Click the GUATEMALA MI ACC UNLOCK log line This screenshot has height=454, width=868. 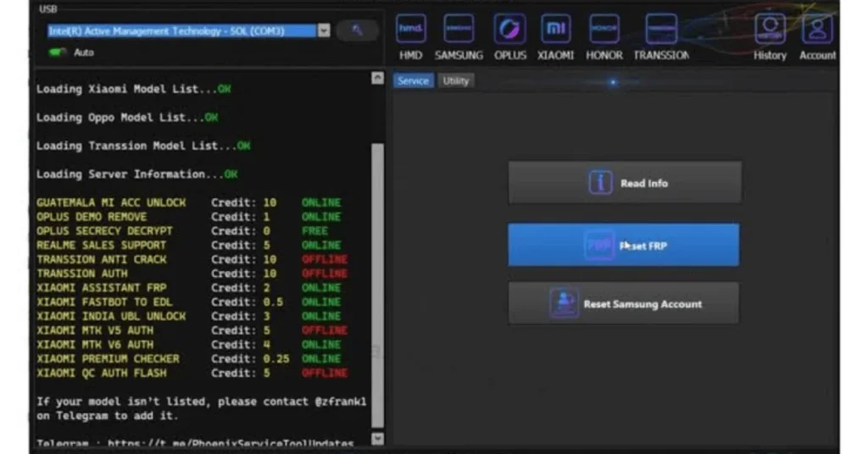[189, 202]
